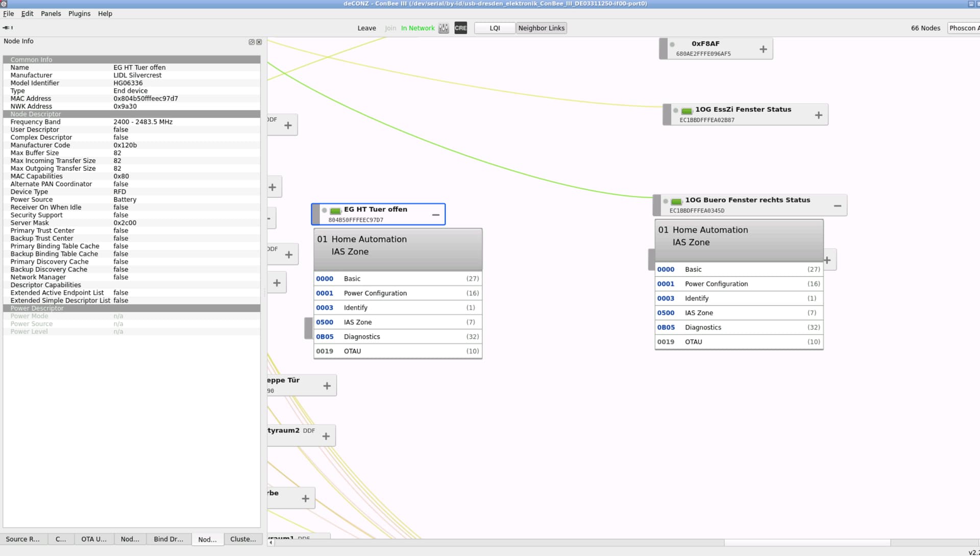Click the plug connection icon in toolbar

(8, 28)
